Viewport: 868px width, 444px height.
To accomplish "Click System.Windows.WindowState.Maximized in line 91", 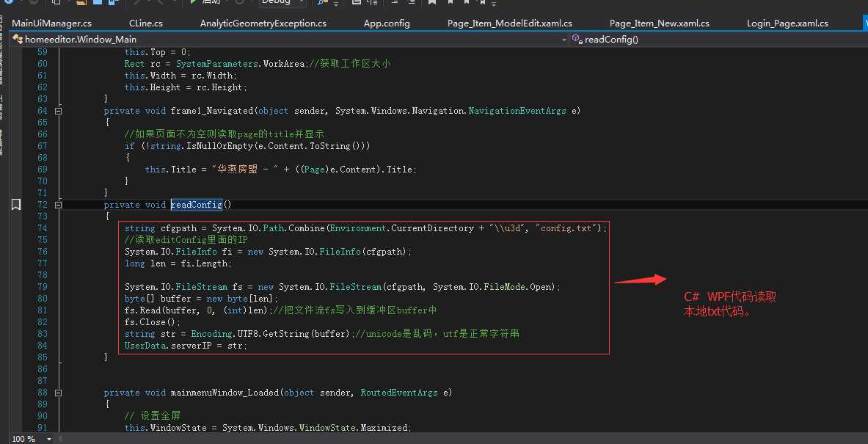I will (x=316, y=428).
